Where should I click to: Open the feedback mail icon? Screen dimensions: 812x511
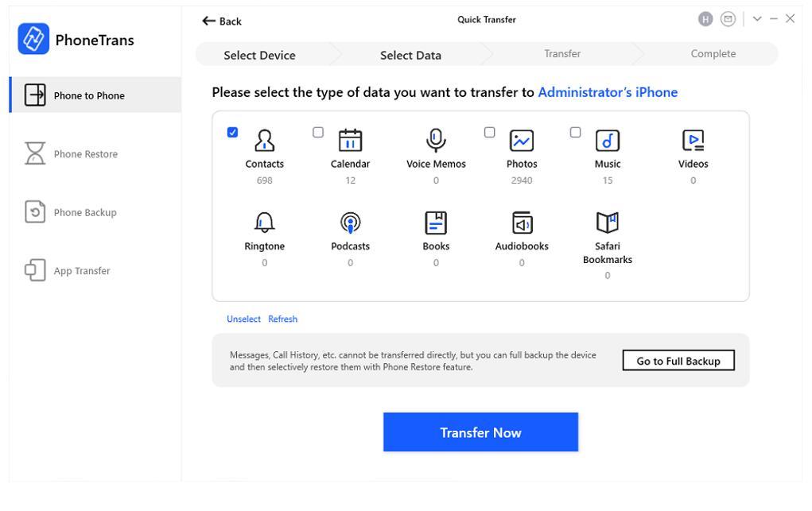point(728,20)
